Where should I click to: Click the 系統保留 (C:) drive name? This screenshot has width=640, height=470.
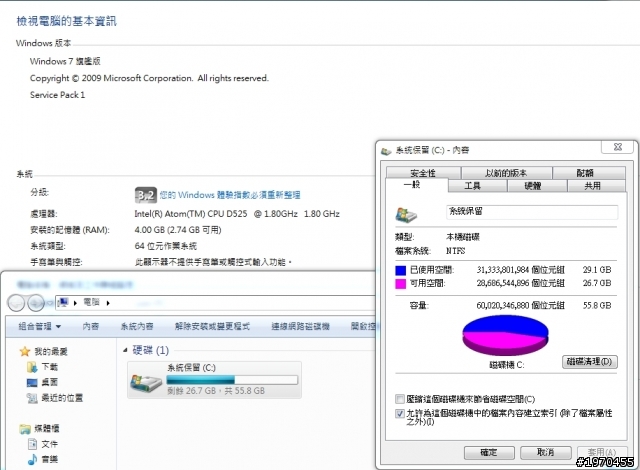[191, 368]
